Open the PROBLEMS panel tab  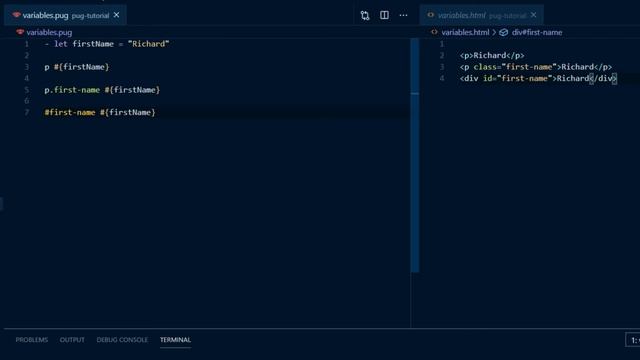[32, 340]
